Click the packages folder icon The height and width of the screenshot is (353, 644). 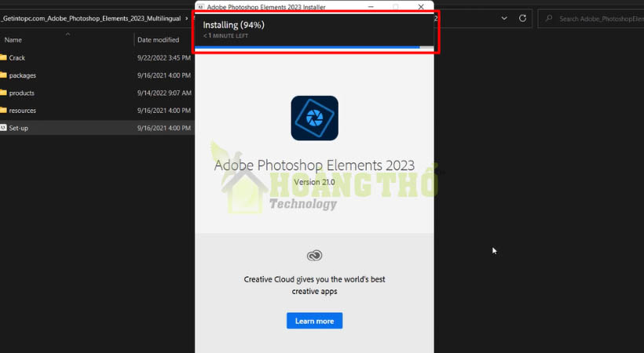(x=3, y=75)
